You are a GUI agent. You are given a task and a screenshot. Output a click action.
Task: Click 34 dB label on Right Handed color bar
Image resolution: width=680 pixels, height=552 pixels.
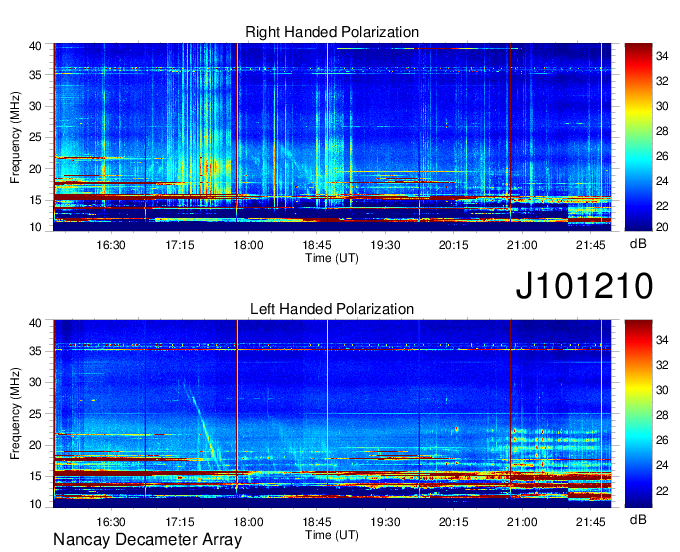pyautogui.click(x=662, y=56)
